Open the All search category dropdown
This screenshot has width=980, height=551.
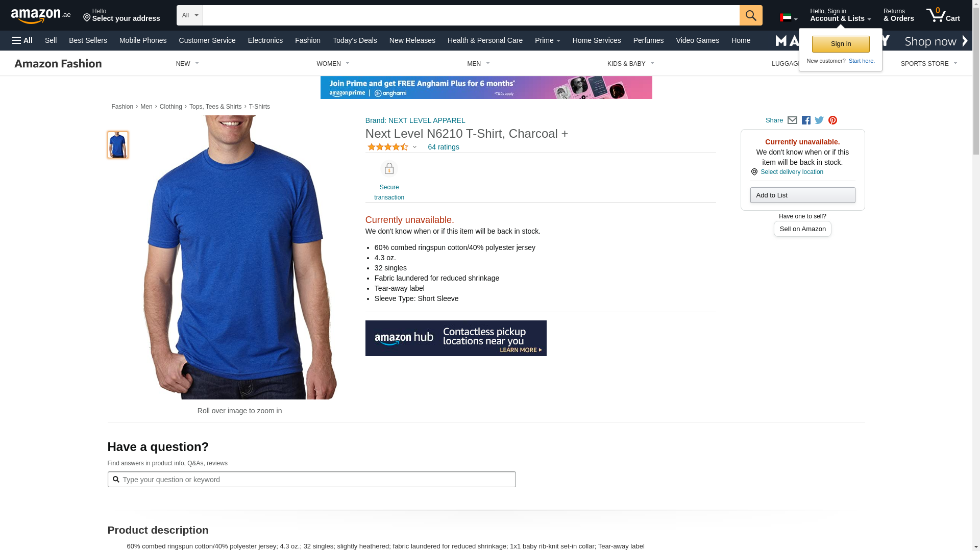click(x=190, y=15)
